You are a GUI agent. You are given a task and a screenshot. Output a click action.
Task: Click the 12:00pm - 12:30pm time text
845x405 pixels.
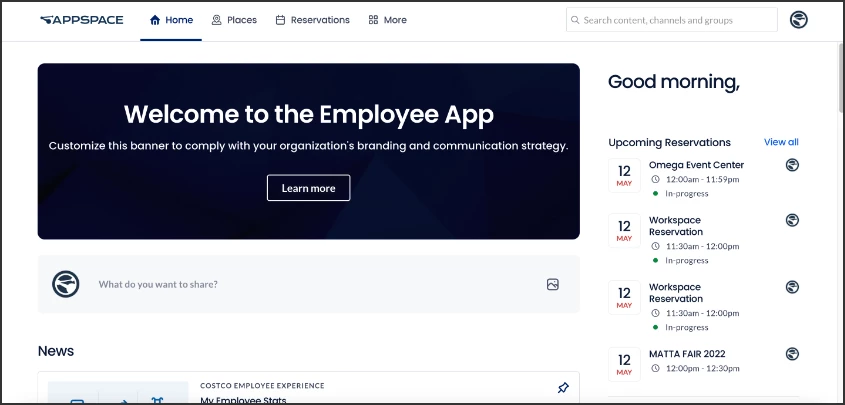[702, 368]
